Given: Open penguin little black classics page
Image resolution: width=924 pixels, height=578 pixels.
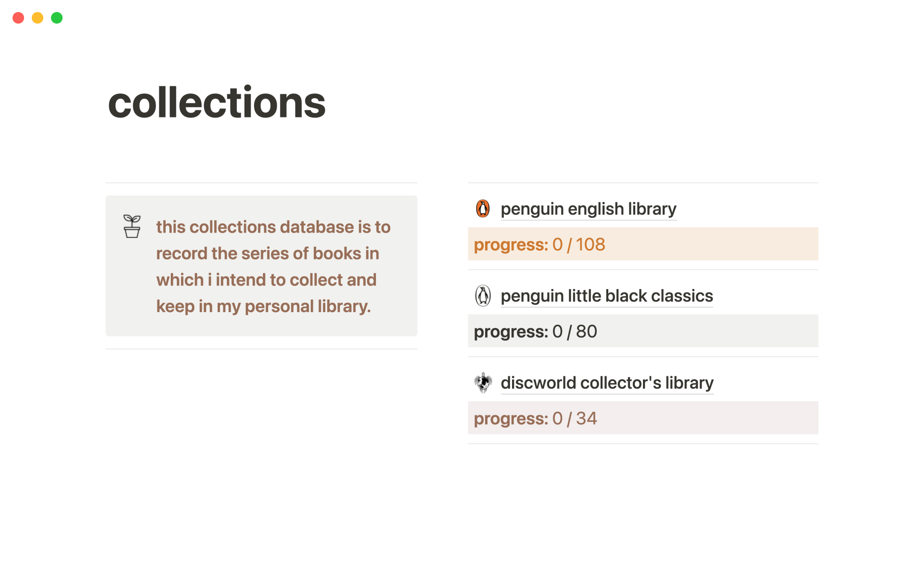Looking at the screenshot, I should point(606,296).
